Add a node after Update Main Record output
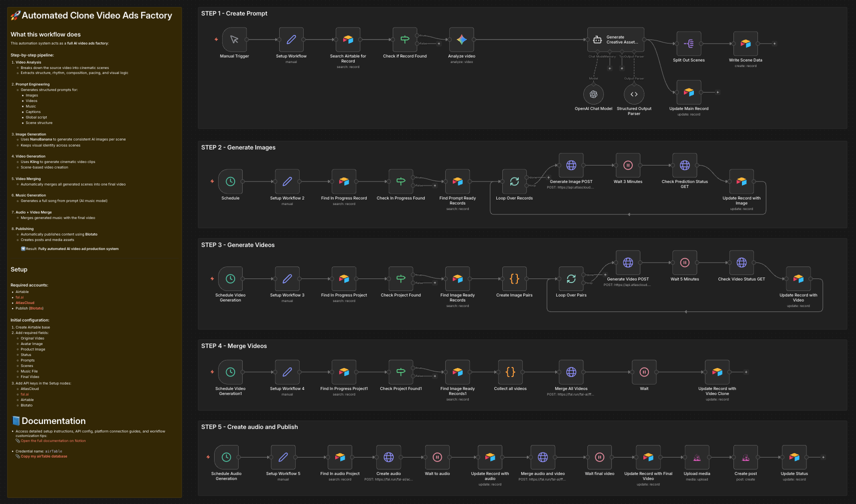 coord(718,92)
